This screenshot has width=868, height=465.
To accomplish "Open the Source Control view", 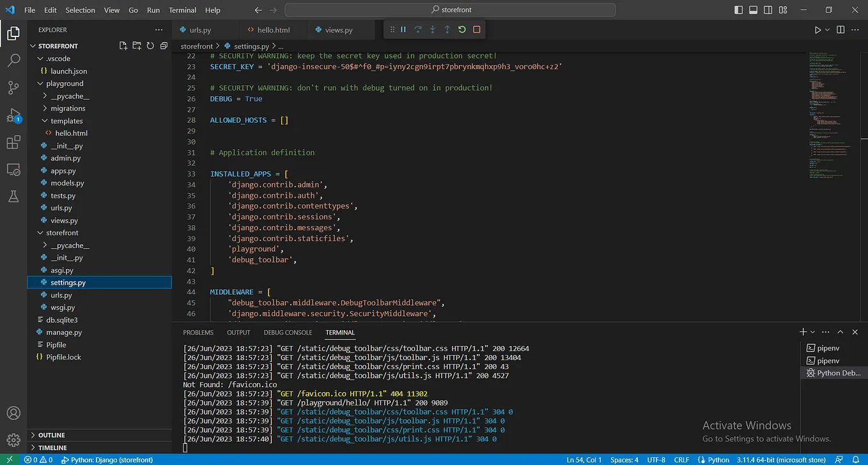I will point(13,88).
